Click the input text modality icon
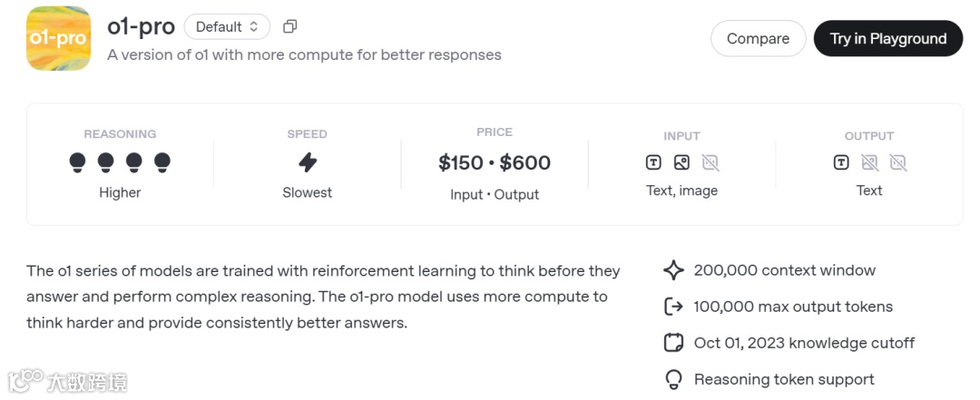The width and height of the screenshot is (980, 400). point(653,163)
